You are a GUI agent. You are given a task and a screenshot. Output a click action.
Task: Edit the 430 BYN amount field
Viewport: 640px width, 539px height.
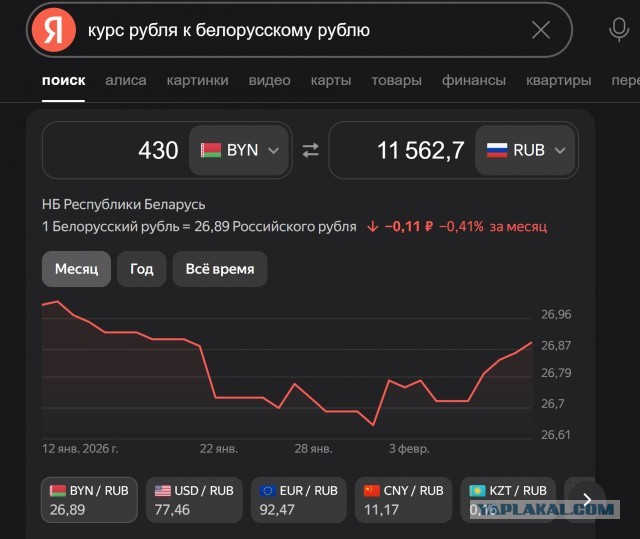coord(116,150)
